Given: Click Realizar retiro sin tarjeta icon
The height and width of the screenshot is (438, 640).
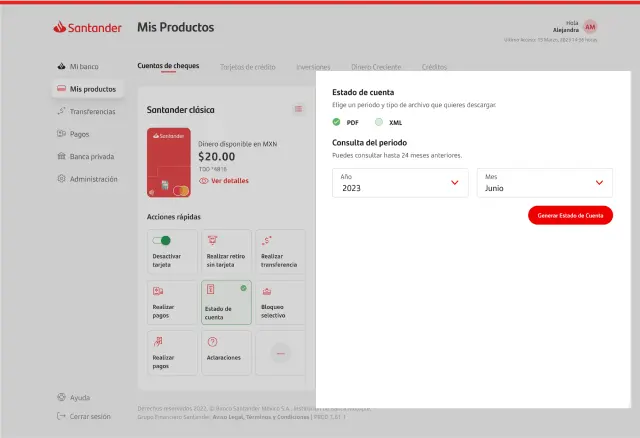Looking at the screenshot, I should [x=212, y=240].
